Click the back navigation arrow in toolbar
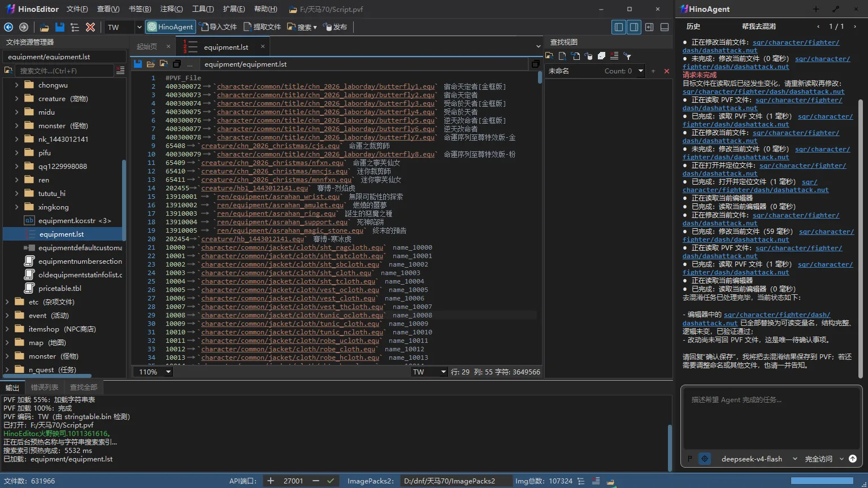This screenshot has width=868, height=488. coord(8,27)
